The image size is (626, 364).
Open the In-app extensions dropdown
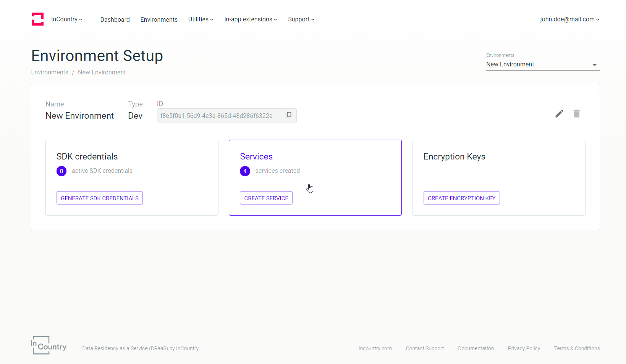251,19
